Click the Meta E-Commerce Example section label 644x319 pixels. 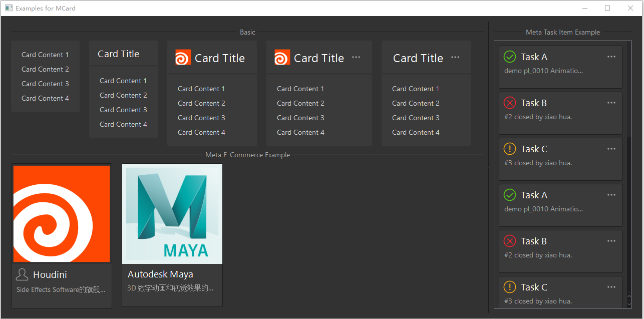[x=247, y=155]
